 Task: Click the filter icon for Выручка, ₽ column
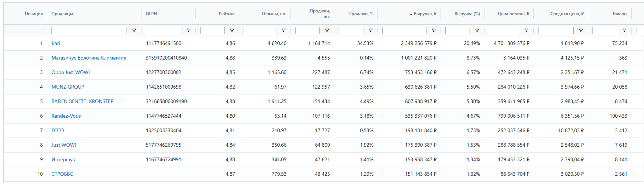coord(434,30)
